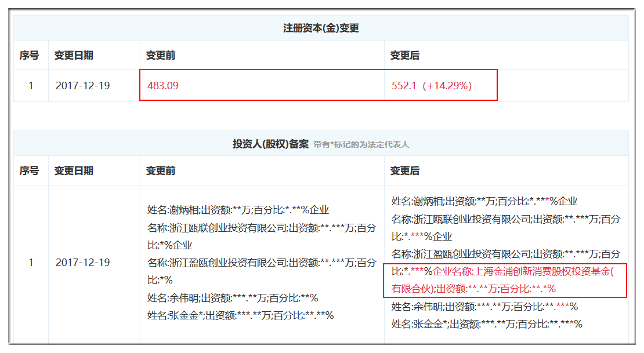Click 序号 header in investor filing table

pos(29,171)
